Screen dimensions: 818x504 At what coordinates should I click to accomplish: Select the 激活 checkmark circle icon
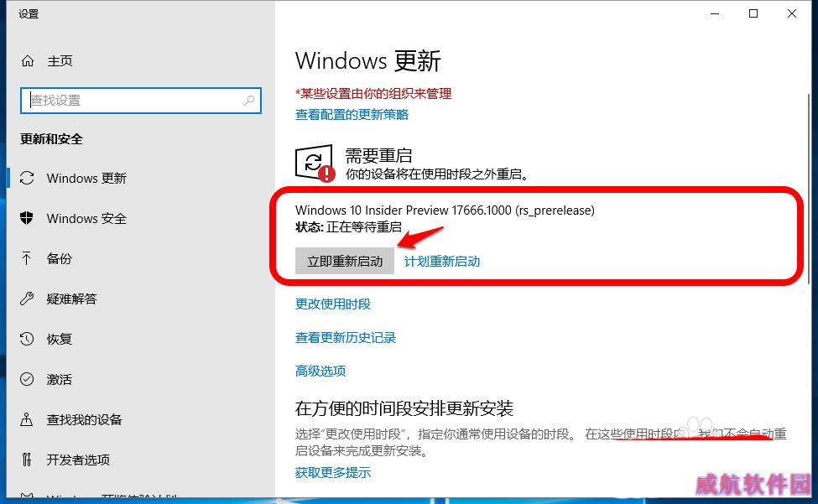click(27, 379)
